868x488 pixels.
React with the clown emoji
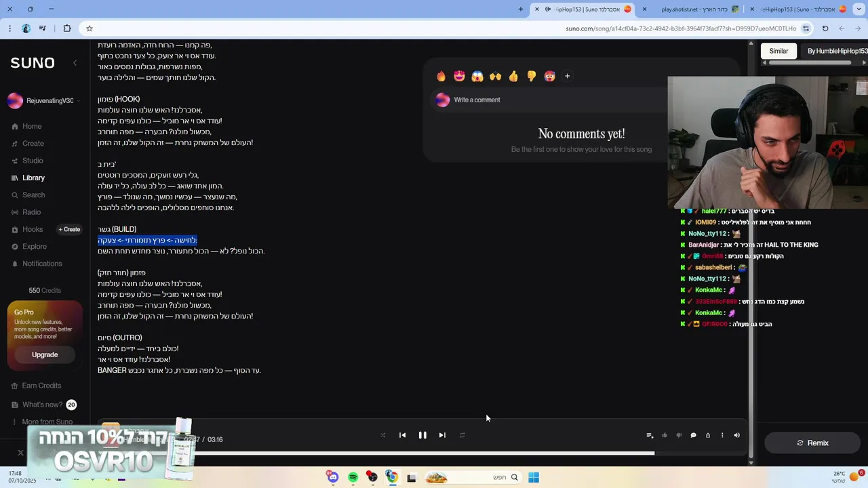tap(549, 76)
